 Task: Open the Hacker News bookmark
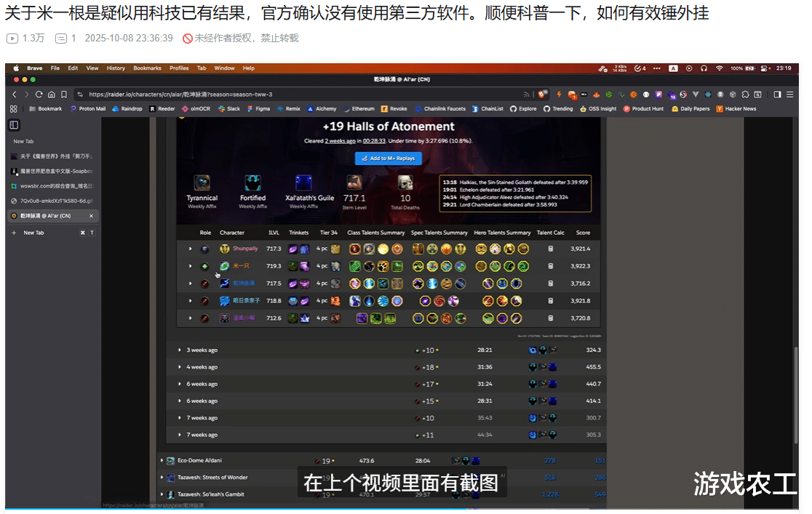tap(736, 109)
